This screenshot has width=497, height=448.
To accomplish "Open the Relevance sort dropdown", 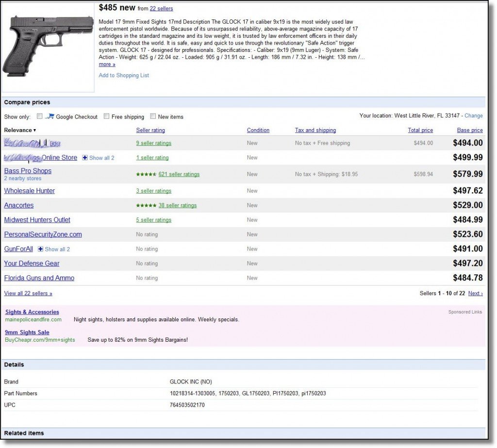I will point(19,130).
